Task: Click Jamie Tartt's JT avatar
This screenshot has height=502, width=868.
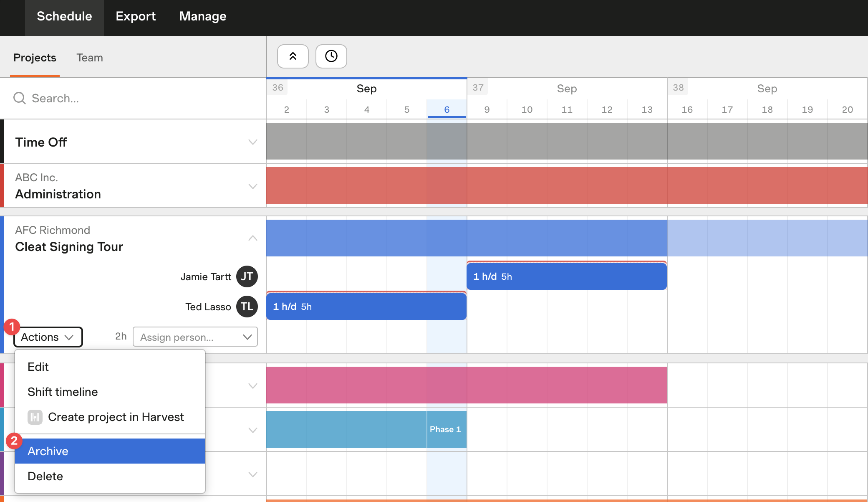Action: coord(247,276)
